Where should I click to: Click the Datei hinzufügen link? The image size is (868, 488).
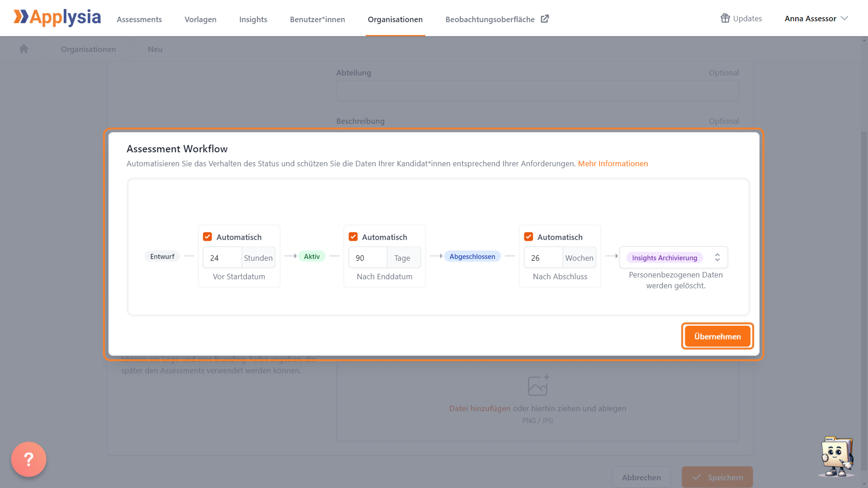click(480, 409)
